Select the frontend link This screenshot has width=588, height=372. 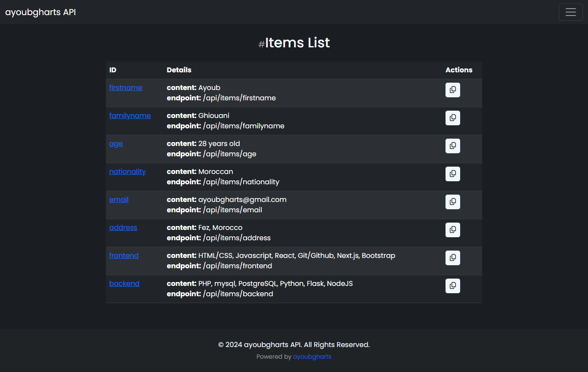pos(124,255)
